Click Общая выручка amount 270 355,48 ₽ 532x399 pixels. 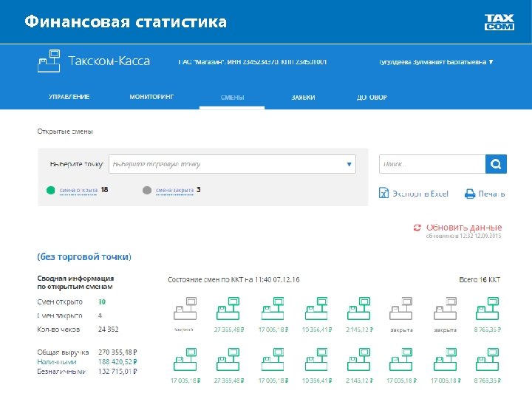click(x=117, y=352)
